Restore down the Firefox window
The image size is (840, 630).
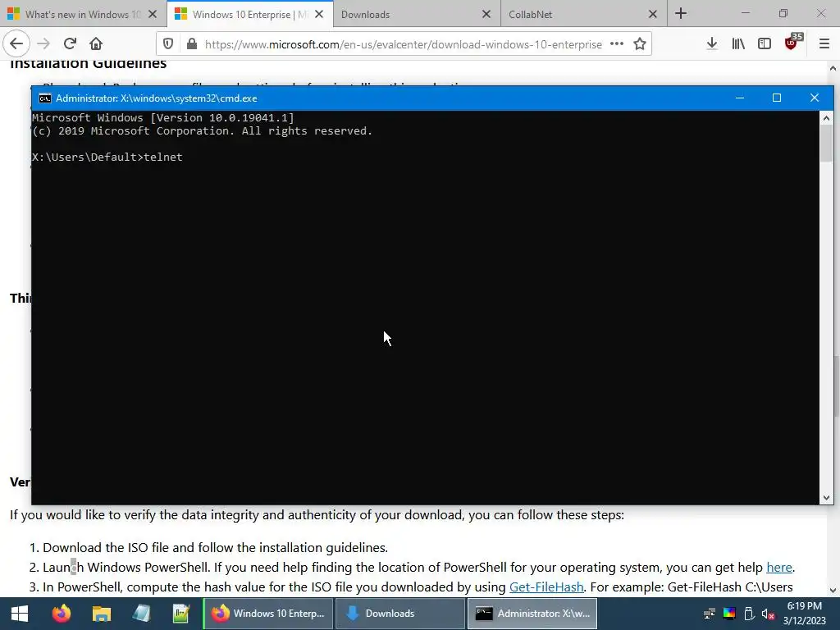pyautogui.click(x=783, y=13)
